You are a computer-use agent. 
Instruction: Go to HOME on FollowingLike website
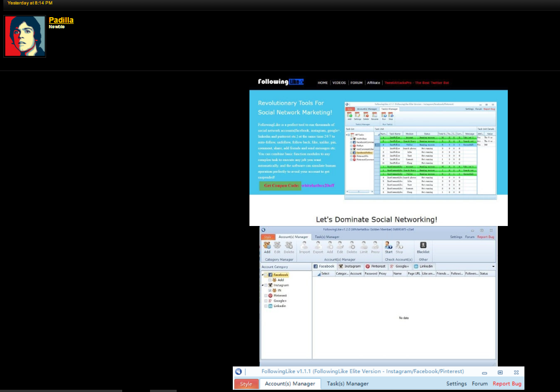coord(322,83)
